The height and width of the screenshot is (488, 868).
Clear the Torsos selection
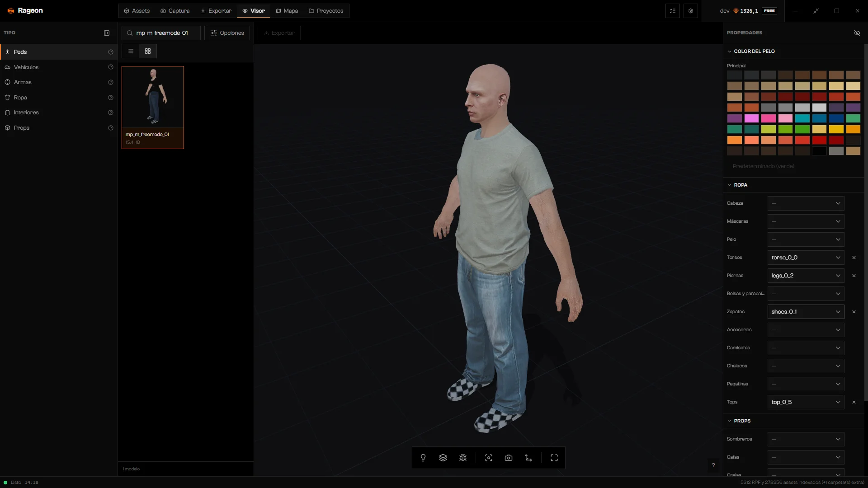point(854,258)
